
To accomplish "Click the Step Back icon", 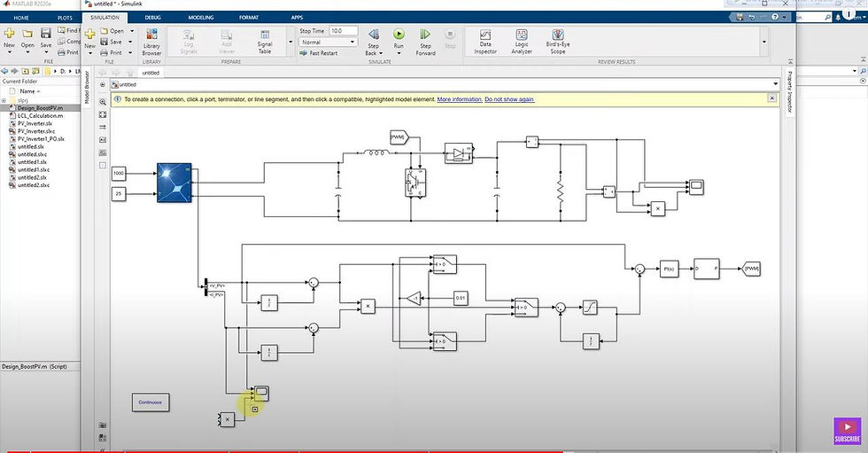I will [x=374, y=35].
